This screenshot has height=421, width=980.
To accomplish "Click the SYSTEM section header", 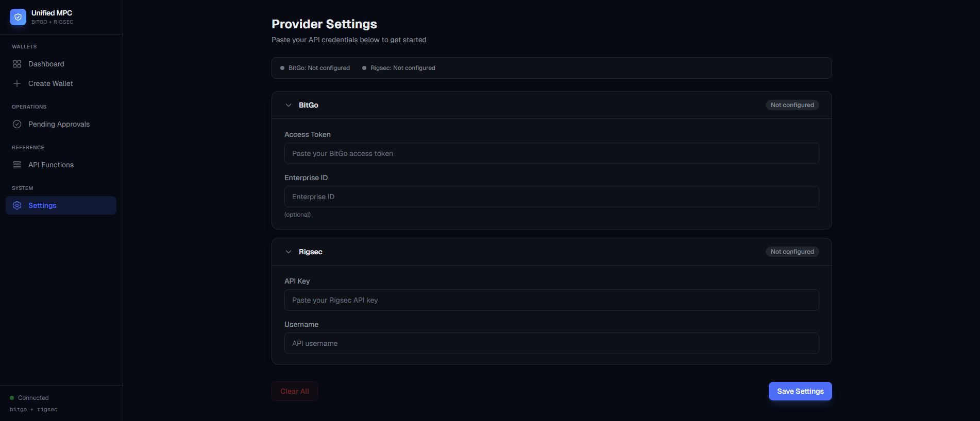I will (x=23, y=188).
